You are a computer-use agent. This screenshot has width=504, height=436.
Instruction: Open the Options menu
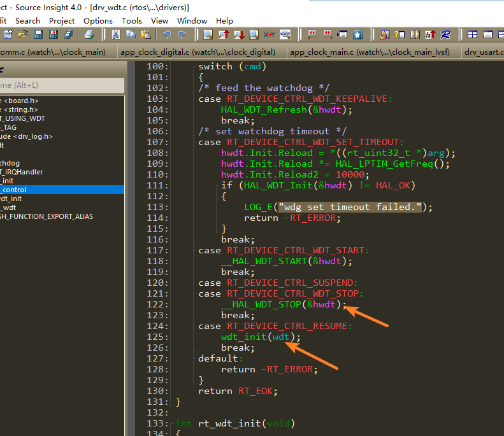coord(98,21)
